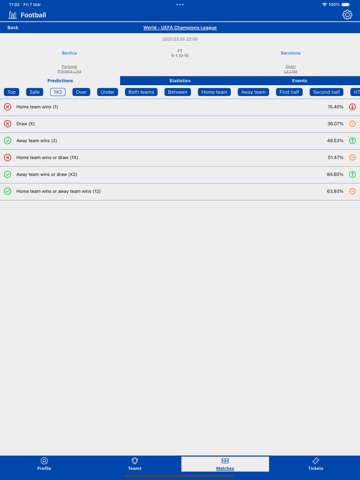The height and width of the screenshot is (480, 360).
Task: Tap the Away team wins (2) label
Action: (x=37, y=141)
